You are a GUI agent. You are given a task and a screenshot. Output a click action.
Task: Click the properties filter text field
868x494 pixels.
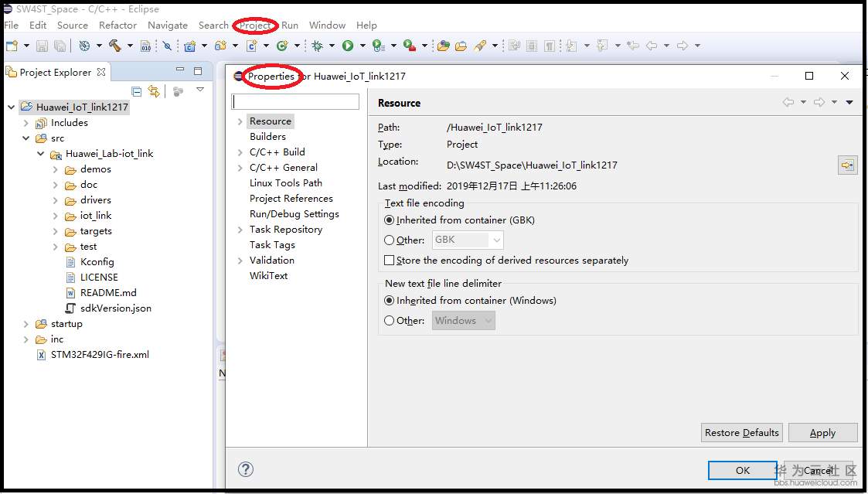click(x=295, y=102)
